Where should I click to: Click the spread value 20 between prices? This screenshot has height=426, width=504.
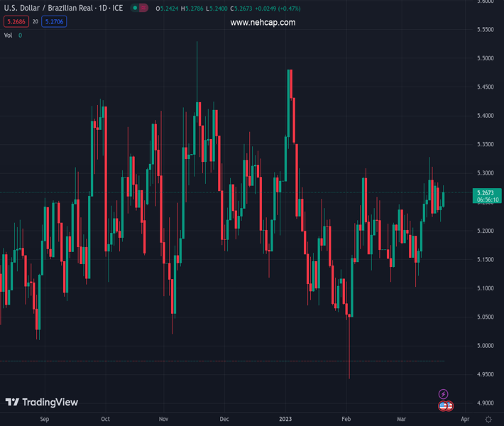tap(35, 22)
